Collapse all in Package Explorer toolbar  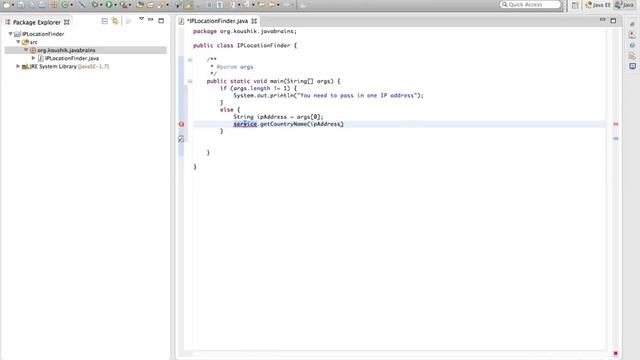(104, 21)
